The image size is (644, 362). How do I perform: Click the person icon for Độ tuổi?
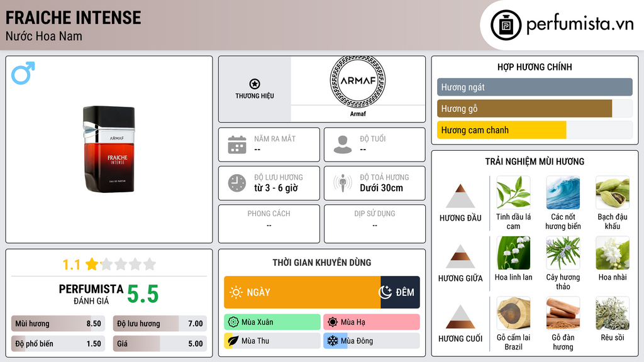click(343, 145)
